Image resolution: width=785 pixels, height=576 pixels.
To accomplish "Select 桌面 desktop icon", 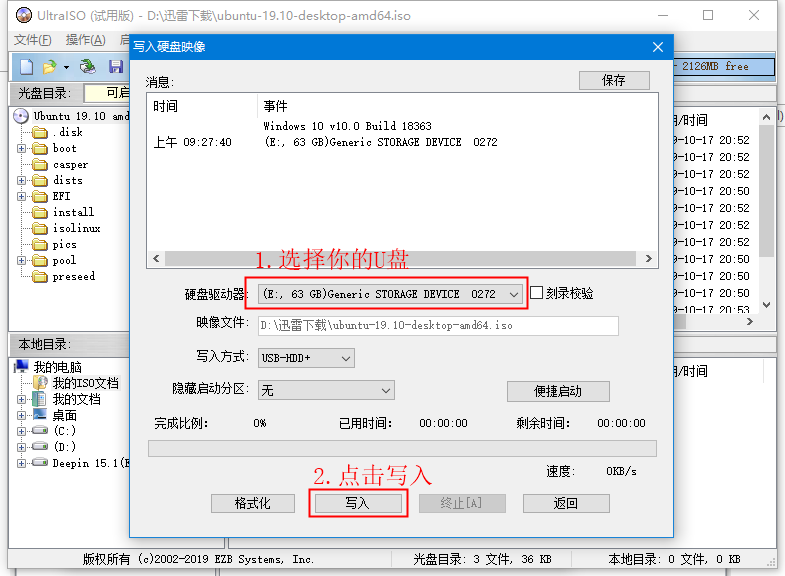I will point(40,415).
